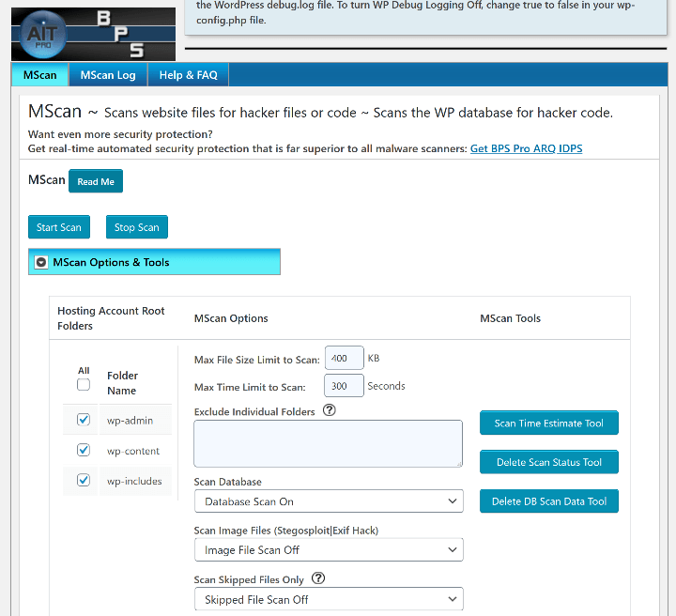Click the Hosting Account Root Folders header
This screenshot has height=616, width=676.
[x=111, y=318]
